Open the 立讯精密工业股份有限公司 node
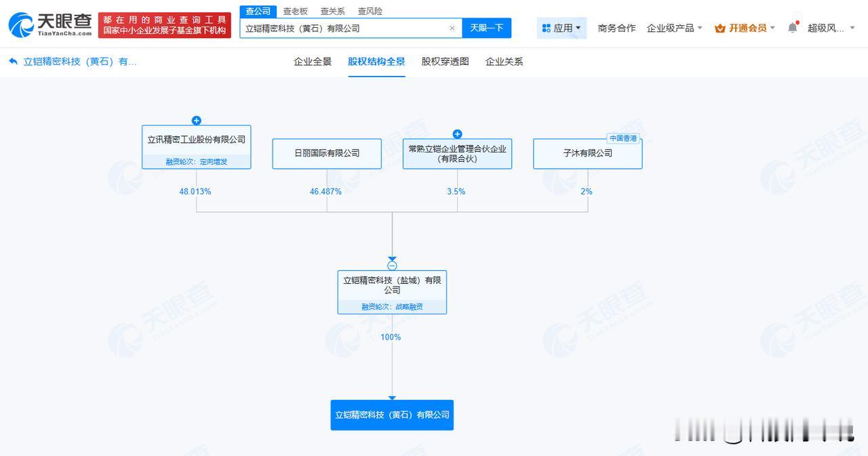Image resolution: width=868 pixels, height=456 pixels. click(x=197, y=147)
